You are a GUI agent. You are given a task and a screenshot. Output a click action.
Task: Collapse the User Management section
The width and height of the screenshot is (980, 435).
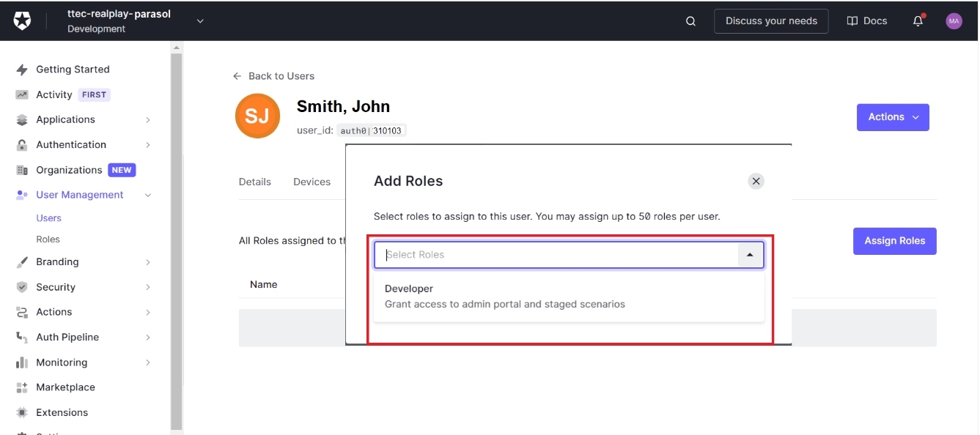click(x=148, y=195)
